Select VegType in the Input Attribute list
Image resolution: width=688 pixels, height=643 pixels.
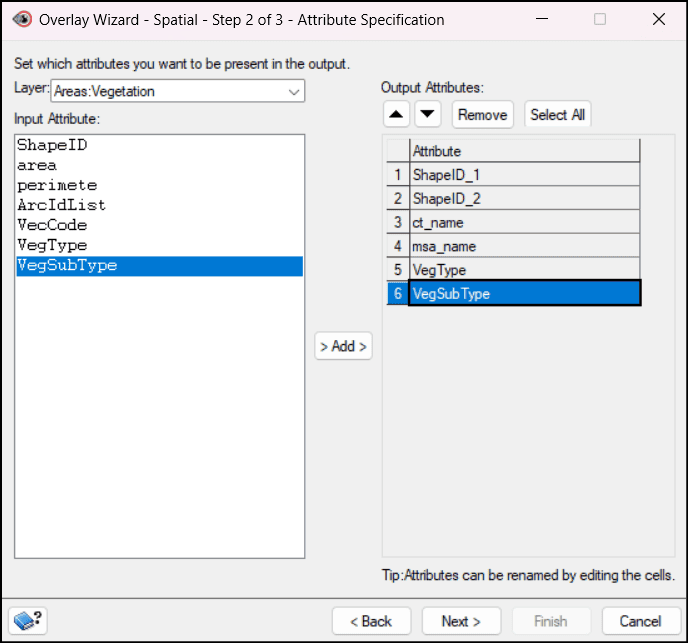[x=160, y=245]
